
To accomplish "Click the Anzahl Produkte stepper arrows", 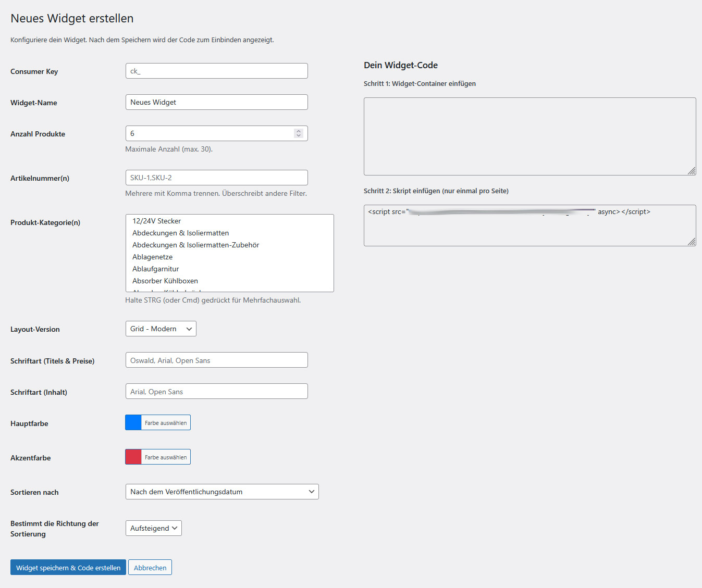I will click(x=298, y=133).
